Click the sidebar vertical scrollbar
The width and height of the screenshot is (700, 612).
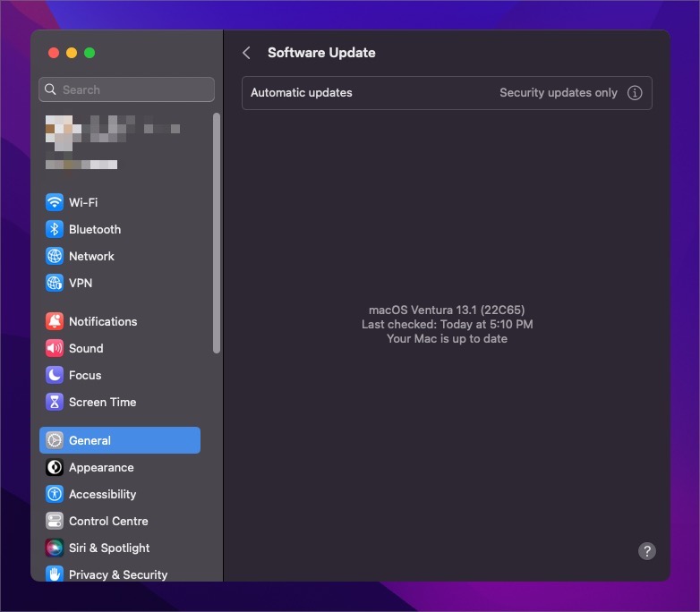216,233
